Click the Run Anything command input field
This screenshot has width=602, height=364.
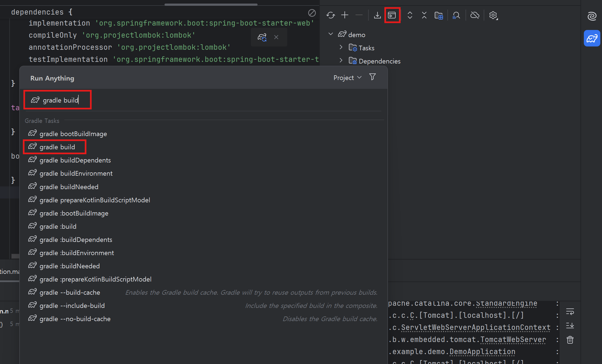pos(193,100)
